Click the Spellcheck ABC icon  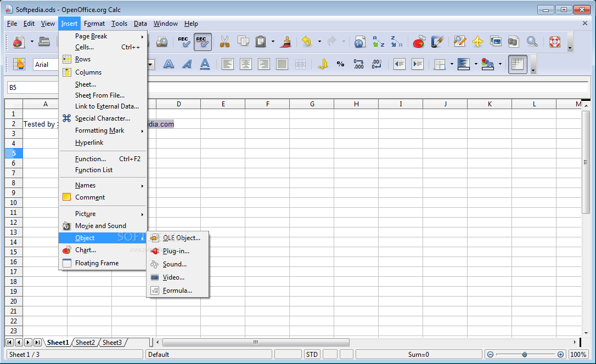point(184,41)
